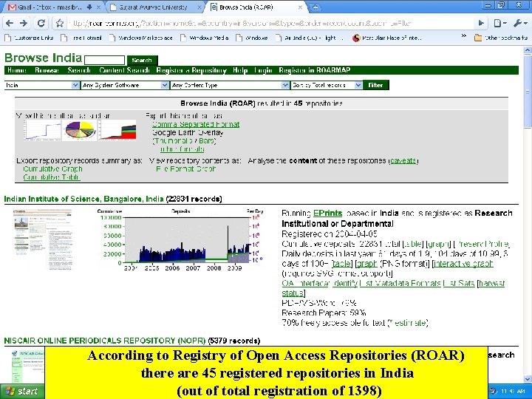This screenshot has width=532, height=399.
Task: Open the pie chart thumbnail
Action: [80, 130]
